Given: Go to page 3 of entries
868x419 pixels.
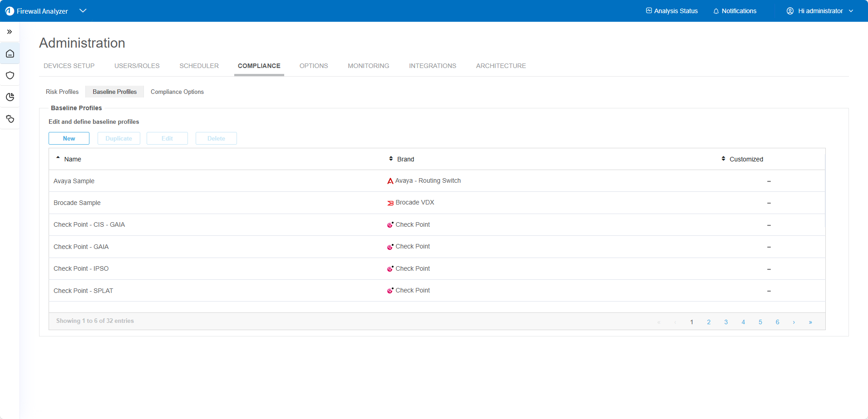Looking at the screenshot, I should point(726,322).
